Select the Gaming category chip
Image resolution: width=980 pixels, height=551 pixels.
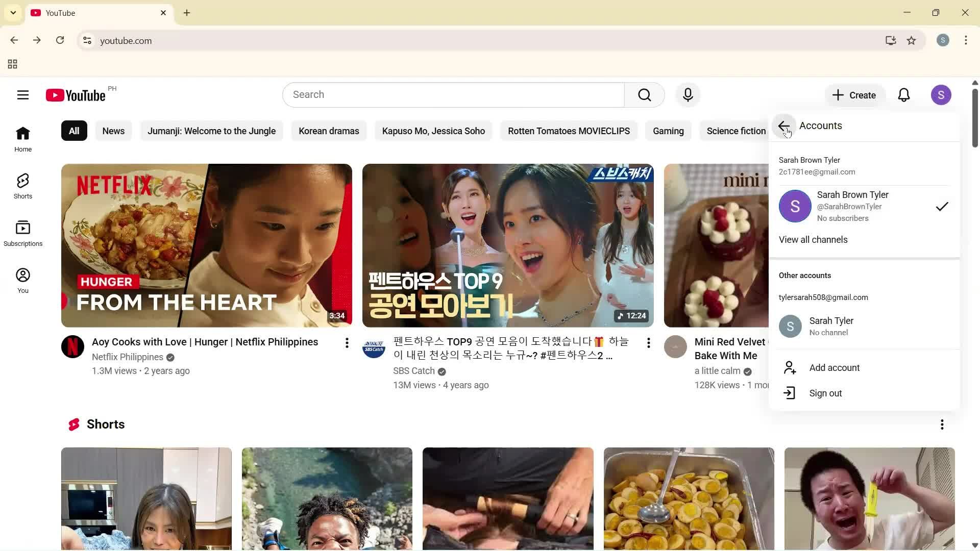tap(668, 131)
